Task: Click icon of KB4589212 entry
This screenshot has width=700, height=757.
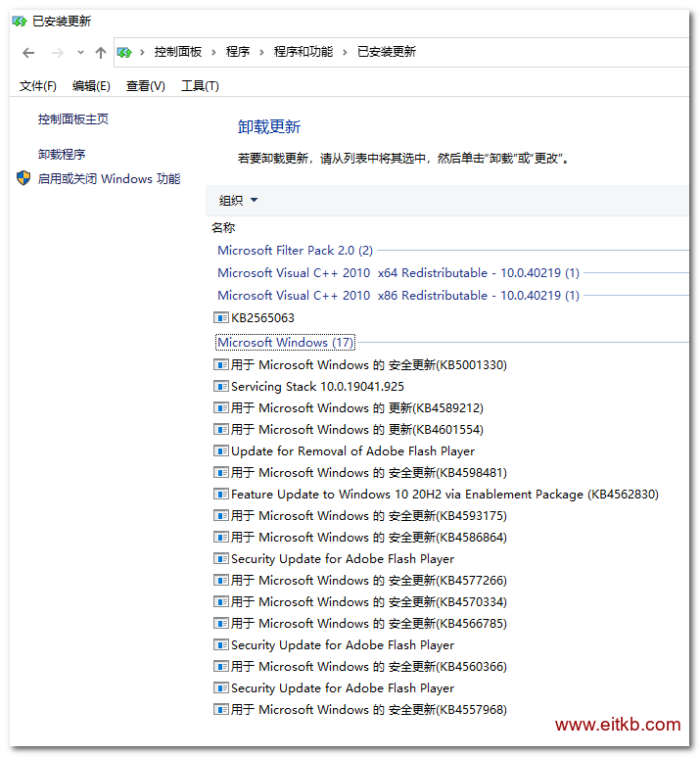Action: pos(221,408)
